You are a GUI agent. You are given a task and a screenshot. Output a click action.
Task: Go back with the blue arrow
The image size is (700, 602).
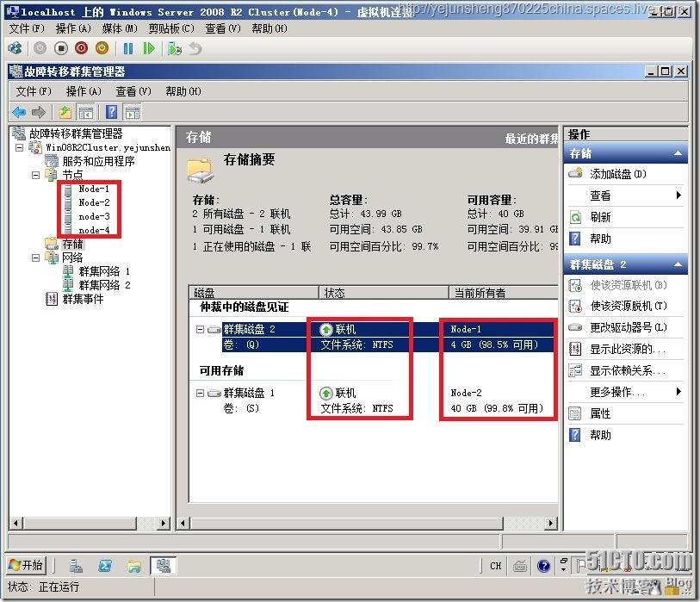[19, 112]
